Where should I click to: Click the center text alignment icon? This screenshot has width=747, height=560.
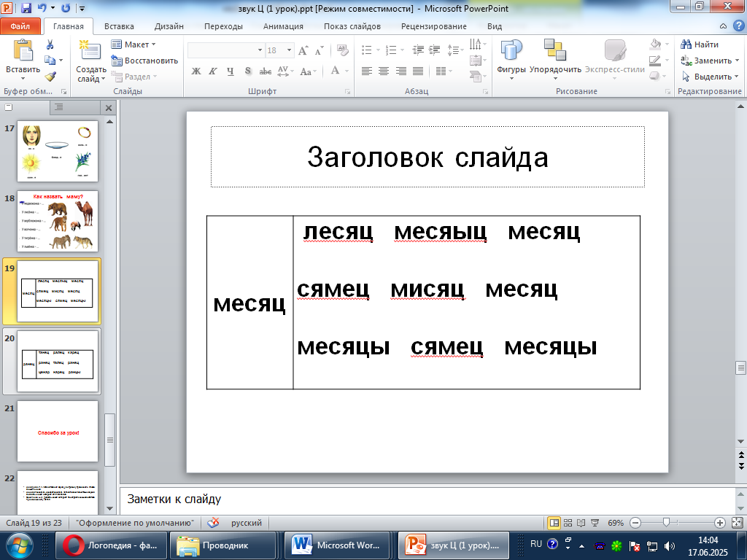pos(384,71)
